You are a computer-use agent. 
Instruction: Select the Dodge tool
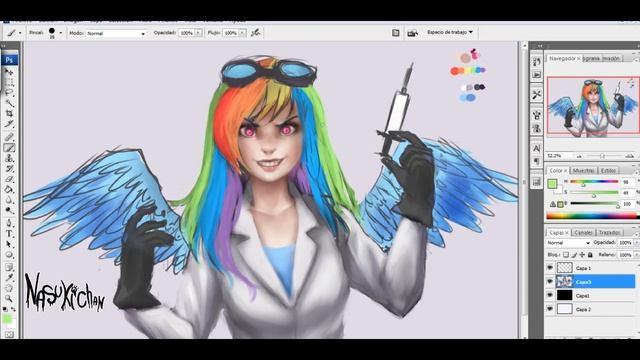click(x=9, y=211)
